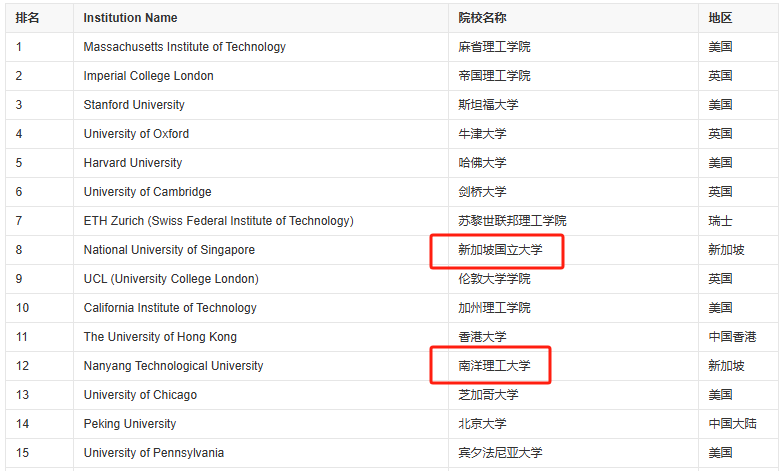Click Imperial College London text

click(x=148, y=76)
